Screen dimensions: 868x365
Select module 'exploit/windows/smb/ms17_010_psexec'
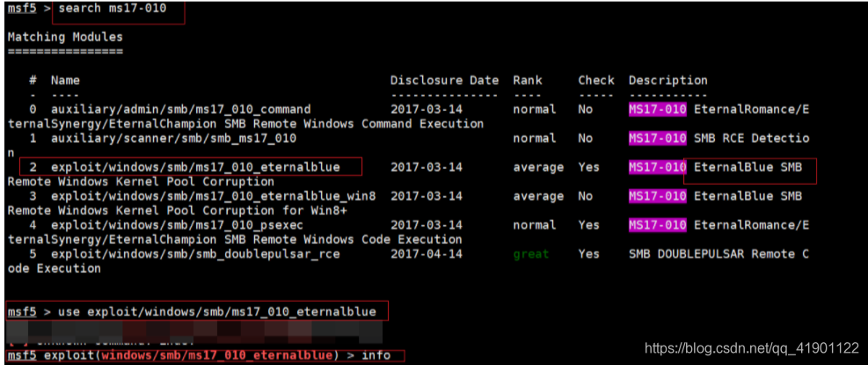pos(177,225)
